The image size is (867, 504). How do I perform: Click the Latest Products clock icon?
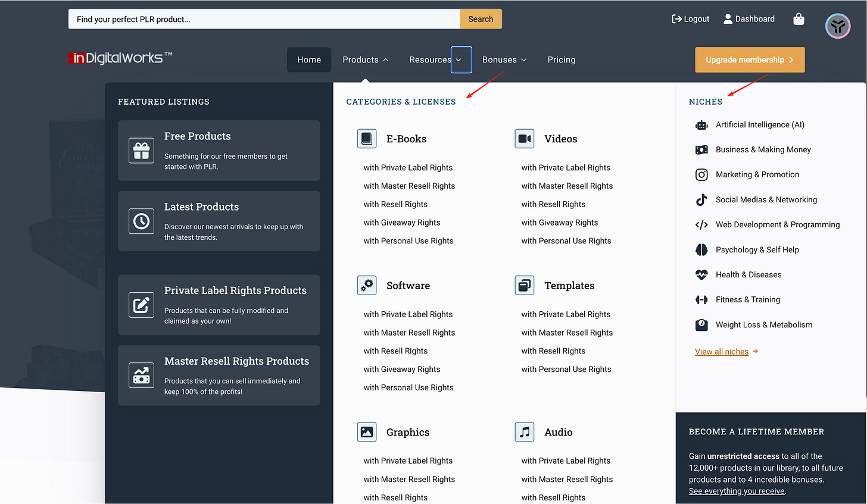pyautogui.click(x=141, y=221)
